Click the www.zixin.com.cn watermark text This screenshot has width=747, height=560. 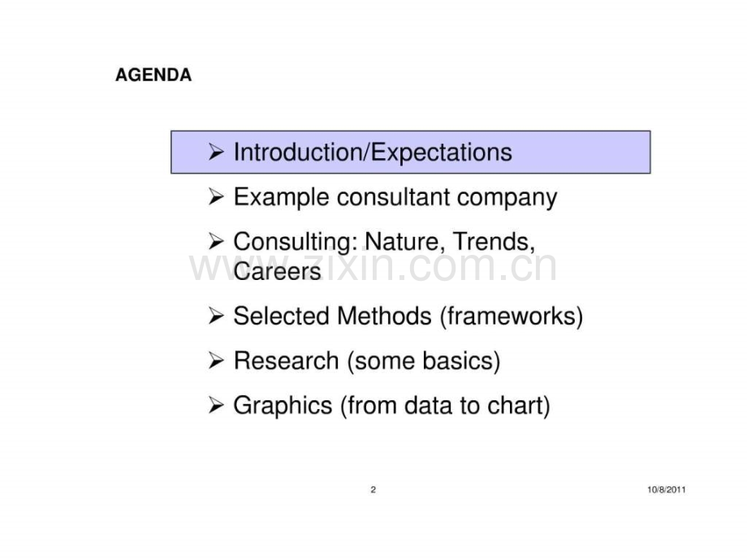coord(373,267)
